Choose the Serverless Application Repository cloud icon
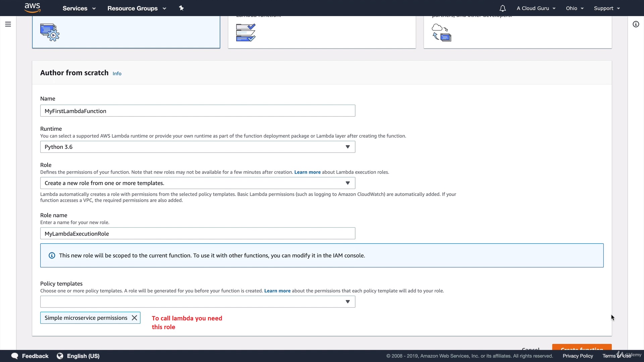Viewport: 644px width, 362px height. [x=441, y=33]
